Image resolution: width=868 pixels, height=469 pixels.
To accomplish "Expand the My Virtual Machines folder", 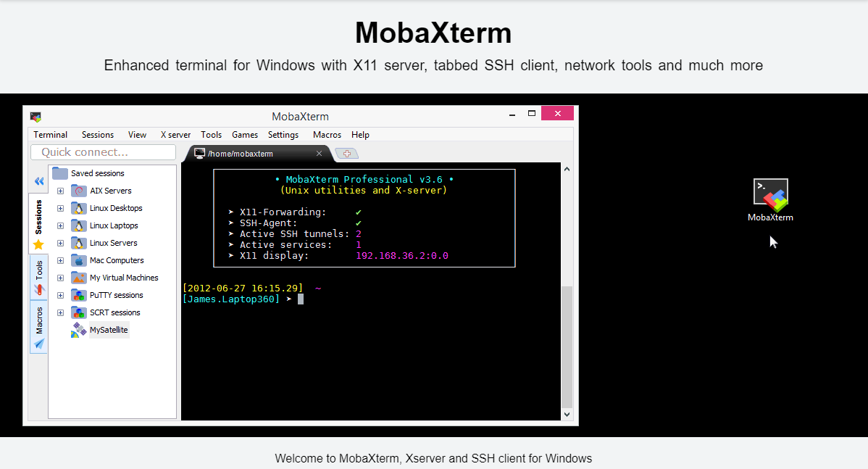I will coord(60,278).
